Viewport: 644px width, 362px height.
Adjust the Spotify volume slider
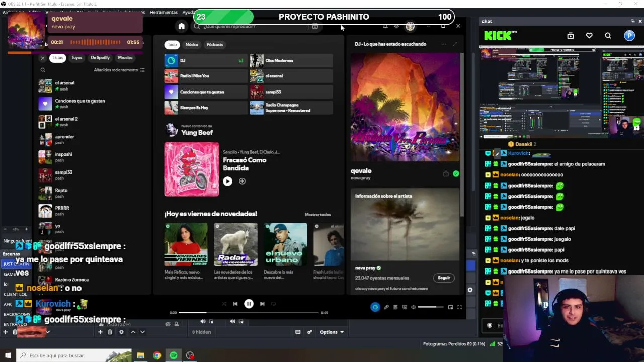point(430,307)
